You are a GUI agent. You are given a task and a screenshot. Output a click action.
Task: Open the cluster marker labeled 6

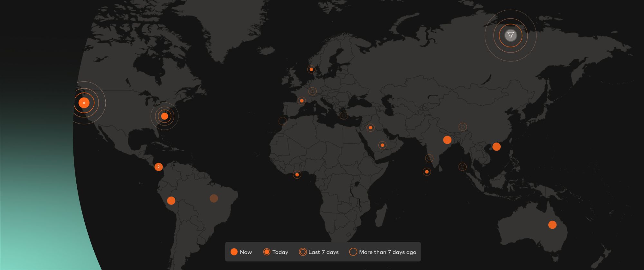point(84,103)
